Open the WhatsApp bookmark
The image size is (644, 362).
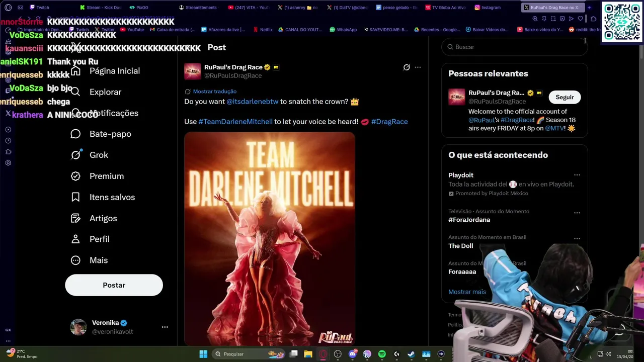pos(343,30)
